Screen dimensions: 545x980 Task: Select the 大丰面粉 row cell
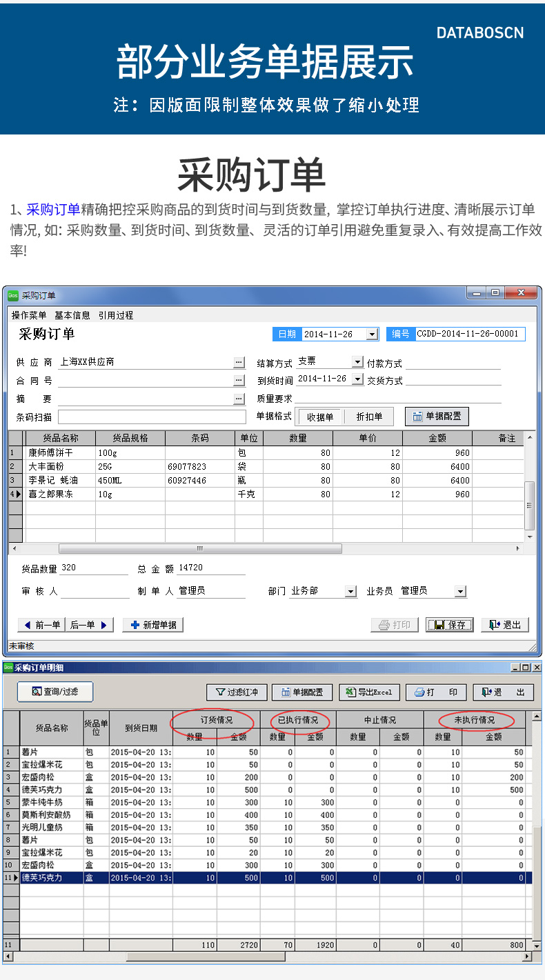61,467
